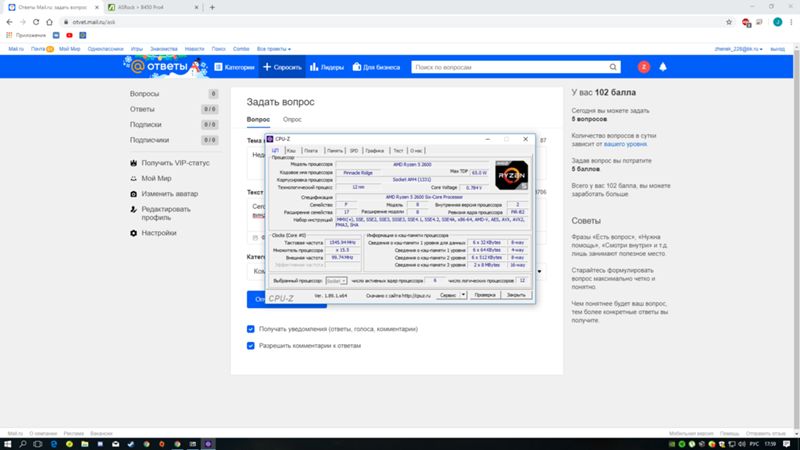Open Chrome profile avatar
800x450 pixels.
click(x=777, y=22)
